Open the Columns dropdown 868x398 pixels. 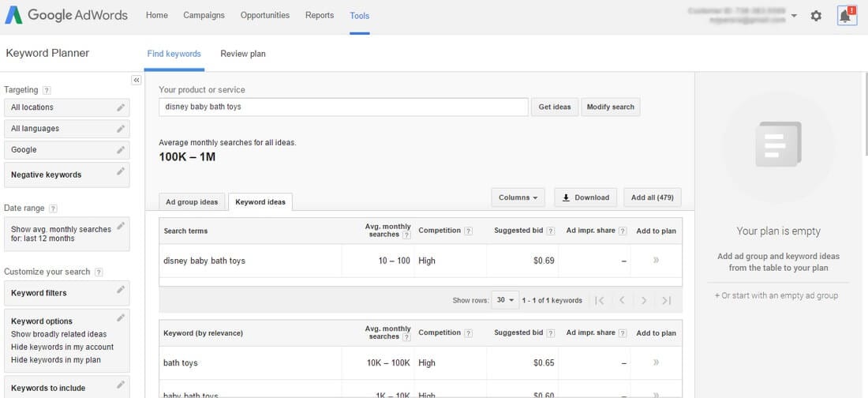click(518, 197)
